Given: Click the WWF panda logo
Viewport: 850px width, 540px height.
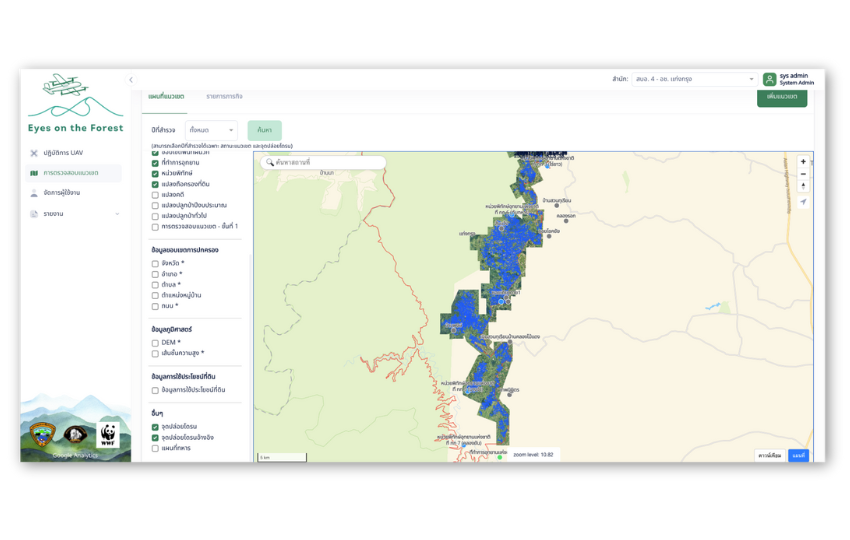Looking at the screenshot, I should pos(108,434).
